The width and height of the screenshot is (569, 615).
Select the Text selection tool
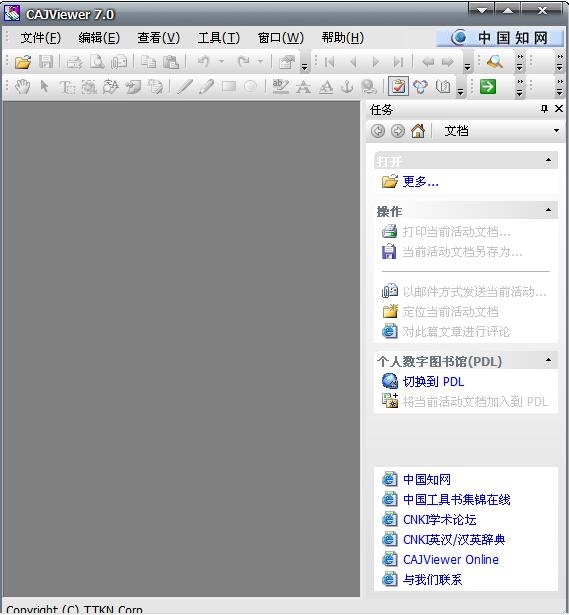(67, 87)
